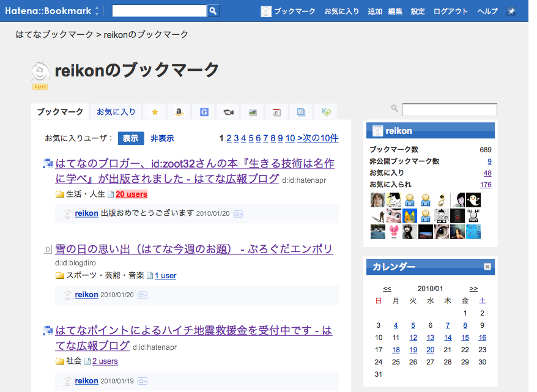Close the カレンダー panel with X icon
This screenshot has width=537, height=392.
(487, 267)
